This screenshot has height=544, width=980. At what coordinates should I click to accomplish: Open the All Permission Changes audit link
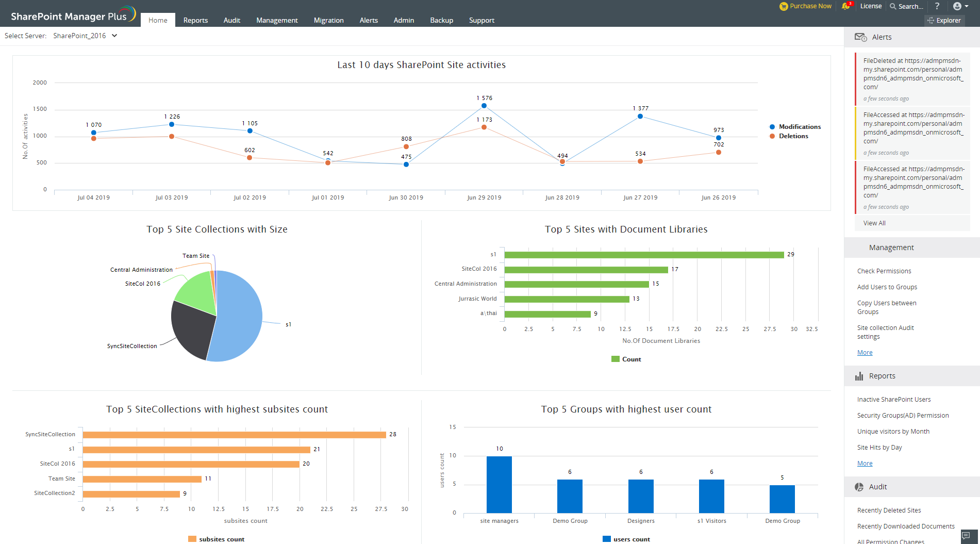click(x=890, y=541)
